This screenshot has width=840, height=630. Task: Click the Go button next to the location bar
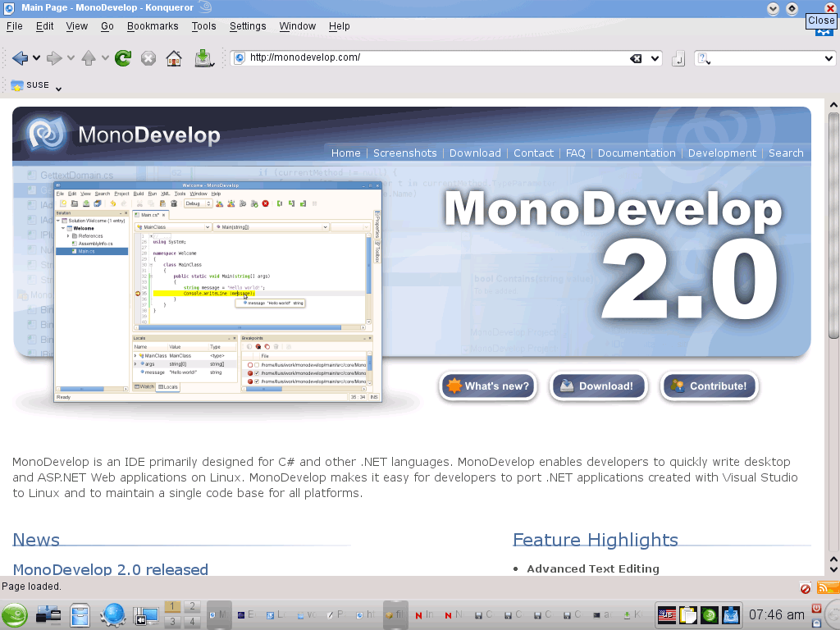tap(678, 58)
